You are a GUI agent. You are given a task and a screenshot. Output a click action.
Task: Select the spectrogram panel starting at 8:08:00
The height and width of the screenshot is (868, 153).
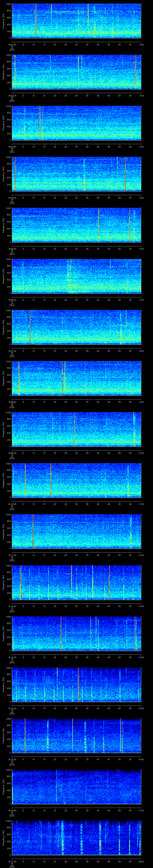[76, 378]
